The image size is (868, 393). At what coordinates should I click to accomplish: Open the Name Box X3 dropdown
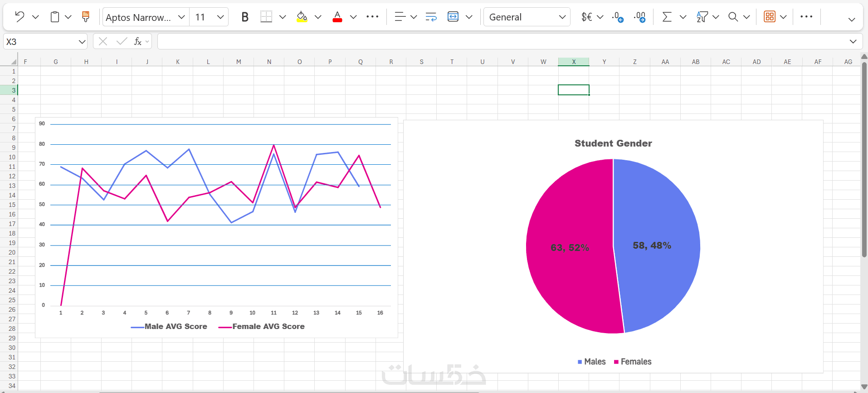click(x=82, y=42)
